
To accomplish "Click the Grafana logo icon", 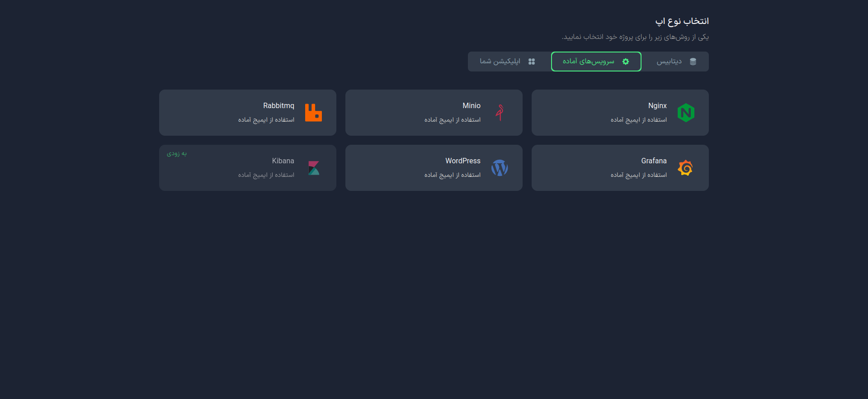I will [x=686, y=168].
